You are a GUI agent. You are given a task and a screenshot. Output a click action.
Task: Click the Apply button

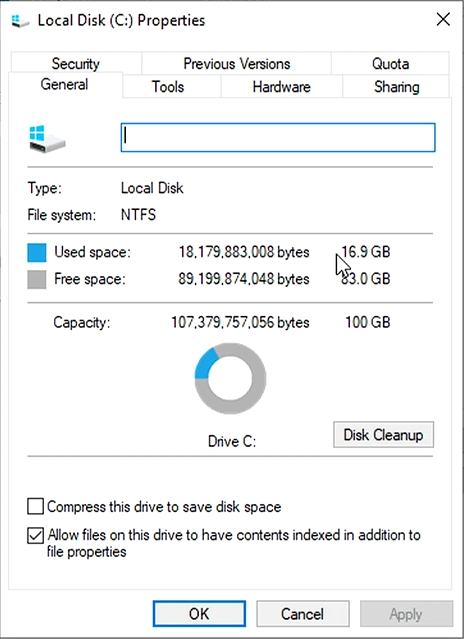(406, 614)
